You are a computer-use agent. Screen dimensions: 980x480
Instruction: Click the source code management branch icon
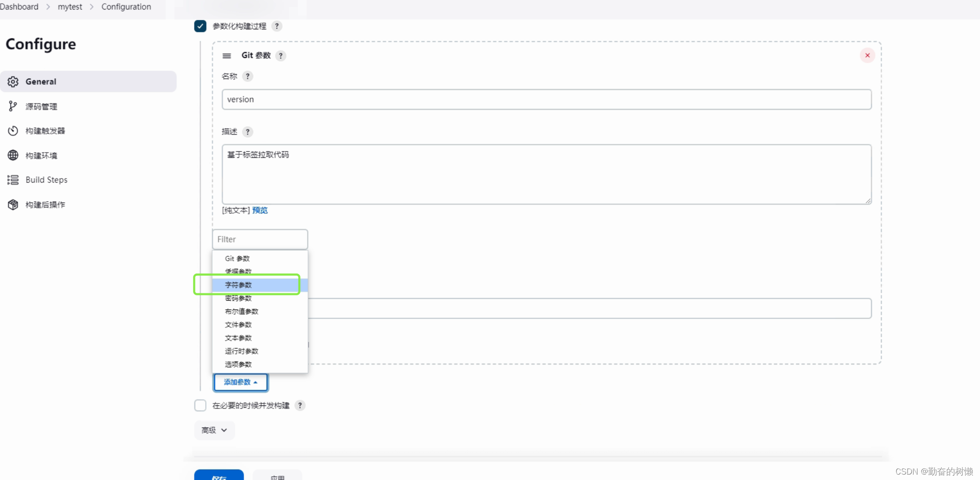(x=13, y=106)
